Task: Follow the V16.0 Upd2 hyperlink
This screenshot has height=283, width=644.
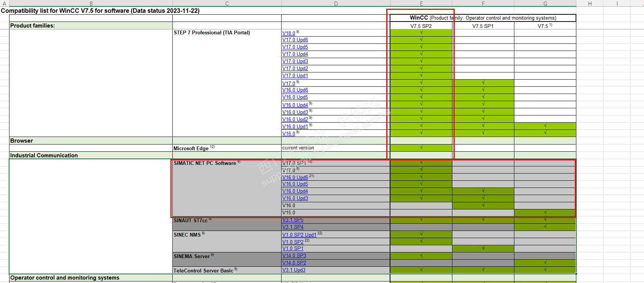Action: pyautogui.click(x=295, y=119)
